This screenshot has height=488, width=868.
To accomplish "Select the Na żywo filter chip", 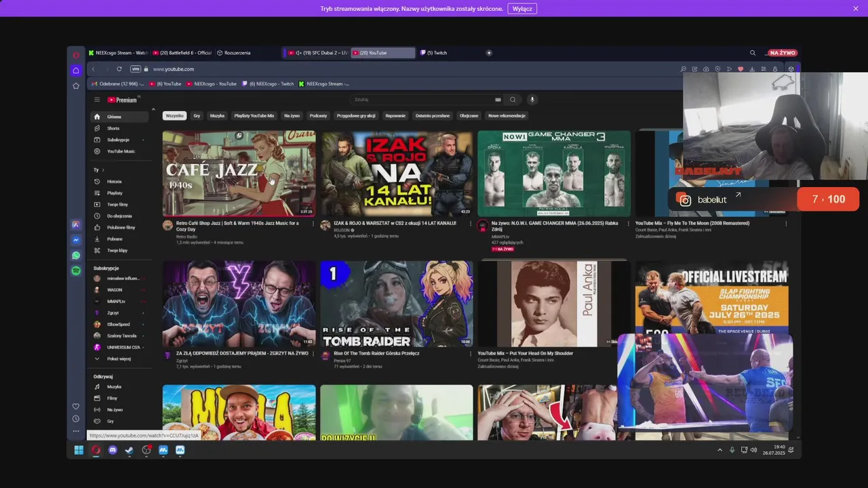I will coord(292,116).
